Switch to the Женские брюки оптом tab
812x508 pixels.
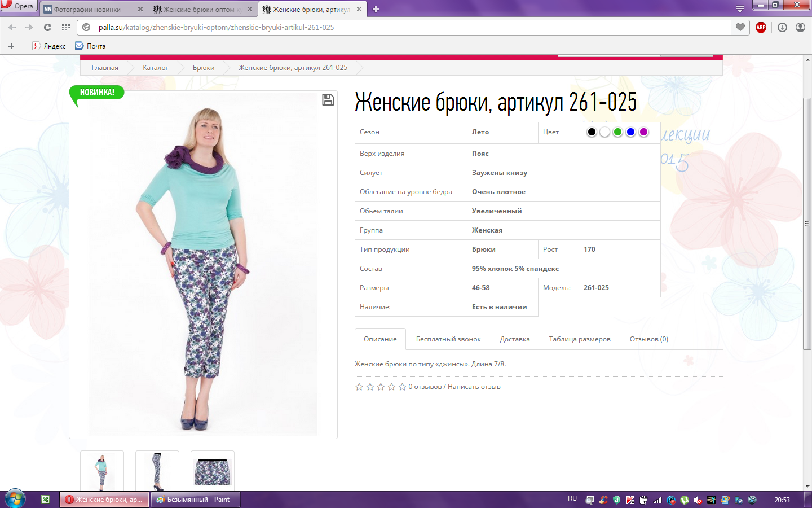coord(204,9)
